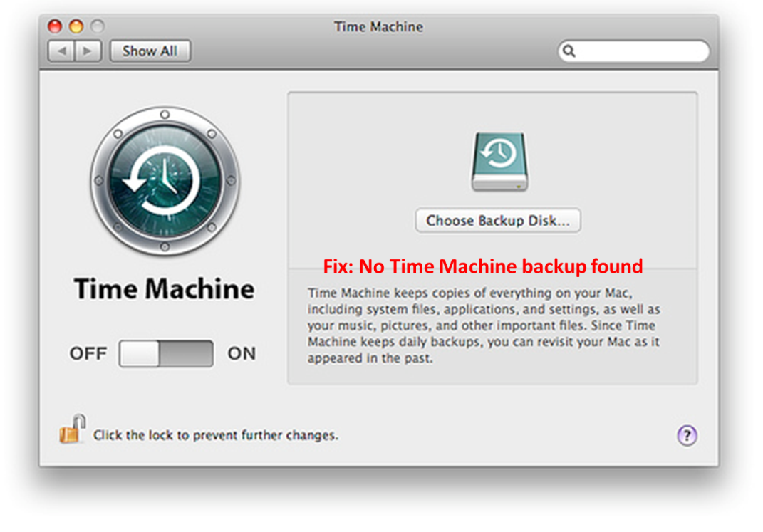Click the open padlock icon

[x=72, y=430]
